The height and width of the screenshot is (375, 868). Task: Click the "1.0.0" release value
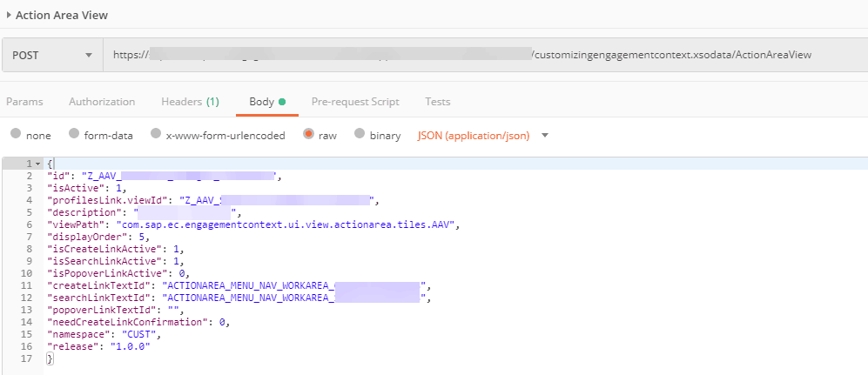[130, 346]
